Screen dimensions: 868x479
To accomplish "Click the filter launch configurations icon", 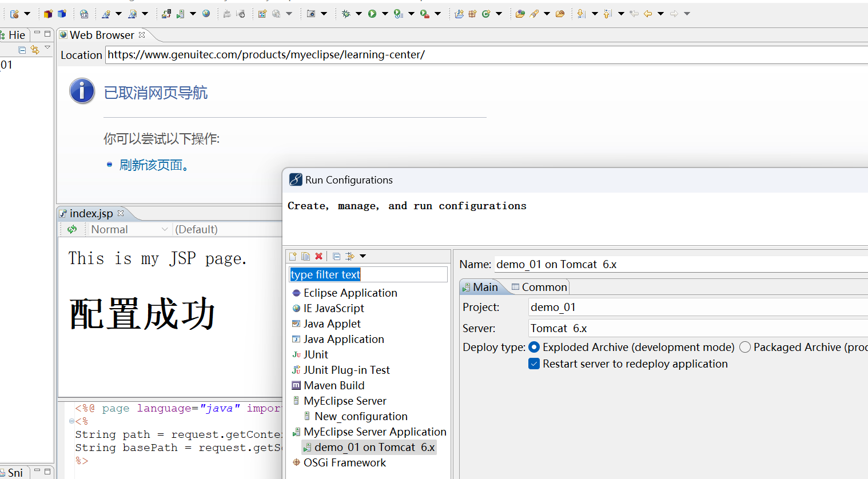I will pyautogui.click(x=350, y=256).
